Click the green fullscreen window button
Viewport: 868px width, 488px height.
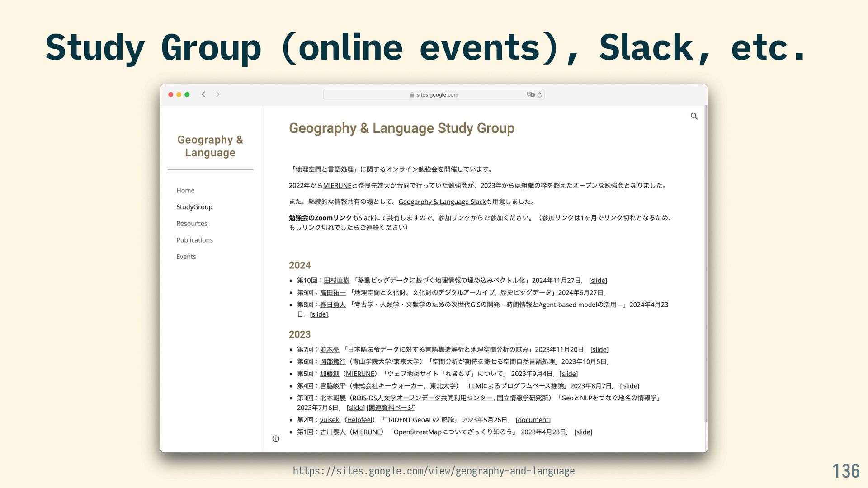pyautogui.click(x=187, y=94)
